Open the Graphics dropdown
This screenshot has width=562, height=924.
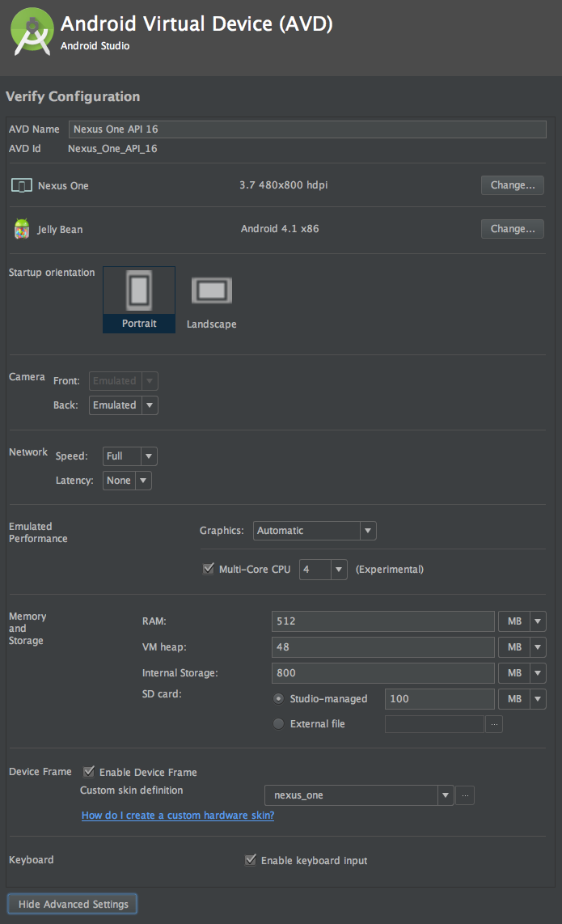tap(315, 531)
